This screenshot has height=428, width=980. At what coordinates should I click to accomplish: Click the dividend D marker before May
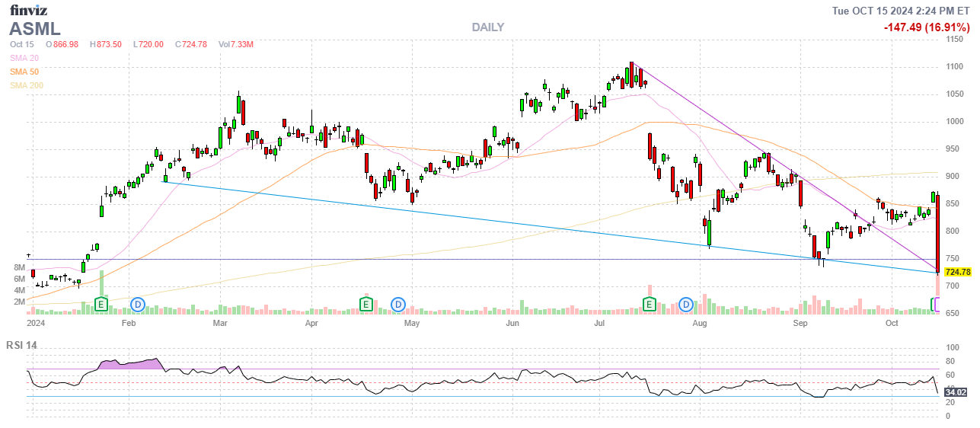pos(398,305)
